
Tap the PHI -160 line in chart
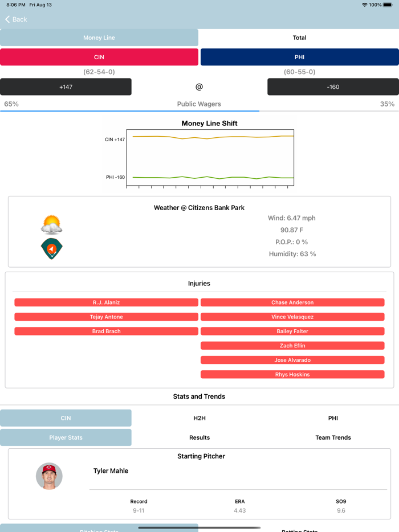[213, 178]
